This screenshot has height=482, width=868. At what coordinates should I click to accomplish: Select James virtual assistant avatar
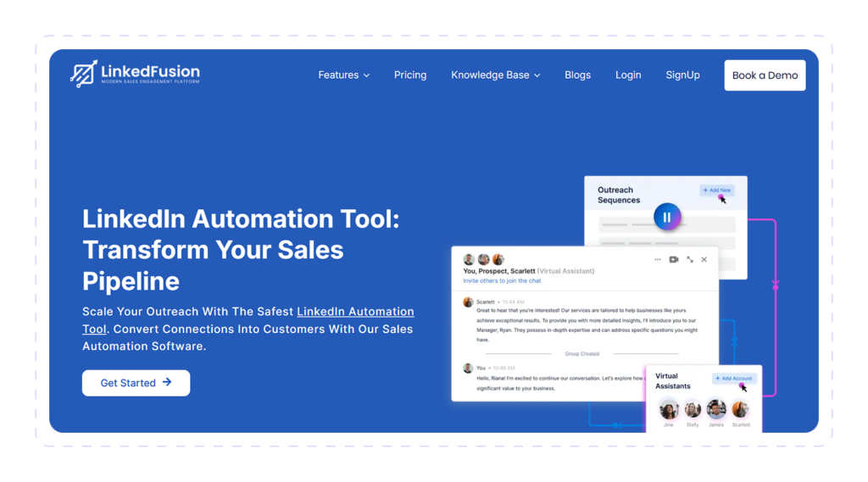click(x=716, y=410)
